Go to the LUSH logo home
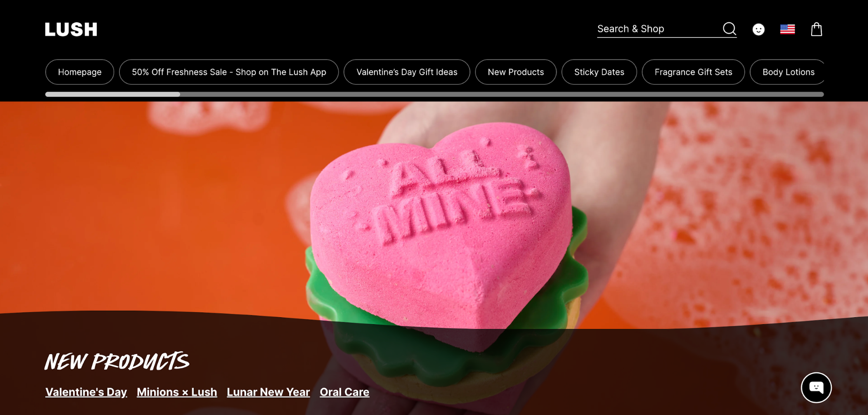The image size is (868, 415). point(71,30)
